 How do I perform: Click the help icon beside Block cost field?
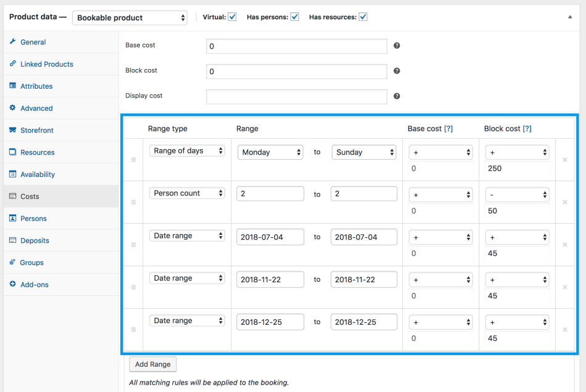click(x=397, y=71)
